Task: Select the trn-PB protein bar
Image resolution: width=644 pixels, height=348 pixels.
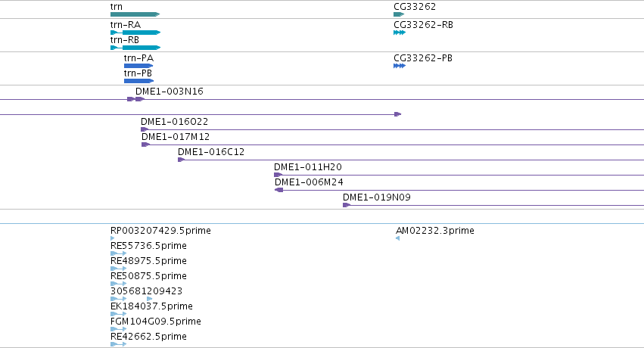Action: pyautogui.click(x=138, y=81)
